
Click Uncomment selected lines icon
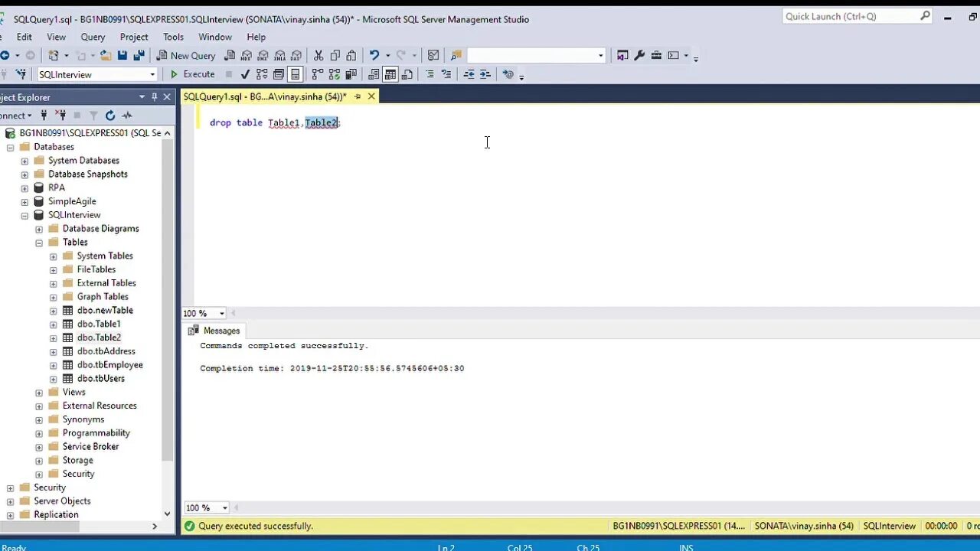pos(446,74)
